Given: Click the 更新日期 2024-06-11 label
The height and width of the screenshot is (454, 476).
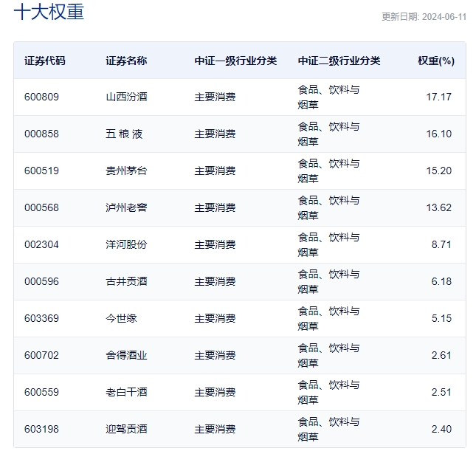Looking at the screenshot, I should pos(424,17).
